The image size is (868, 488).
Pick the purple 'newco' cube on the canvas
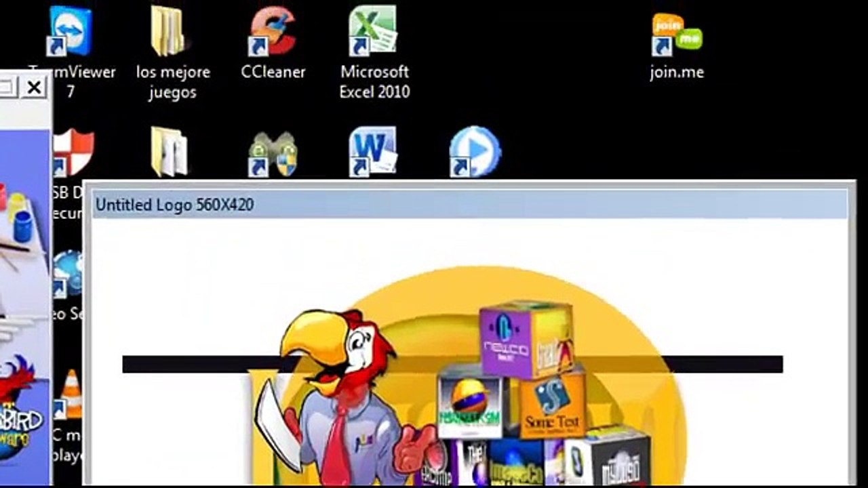526,339
